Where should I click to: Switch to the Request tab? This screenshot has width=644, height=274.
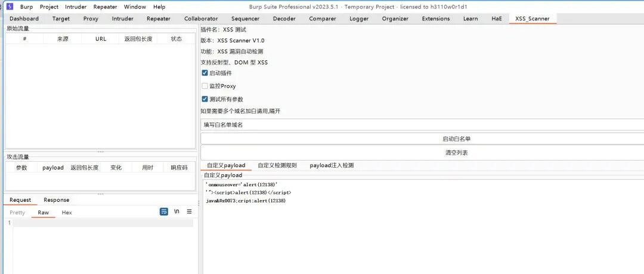click(x=20, y=200)
